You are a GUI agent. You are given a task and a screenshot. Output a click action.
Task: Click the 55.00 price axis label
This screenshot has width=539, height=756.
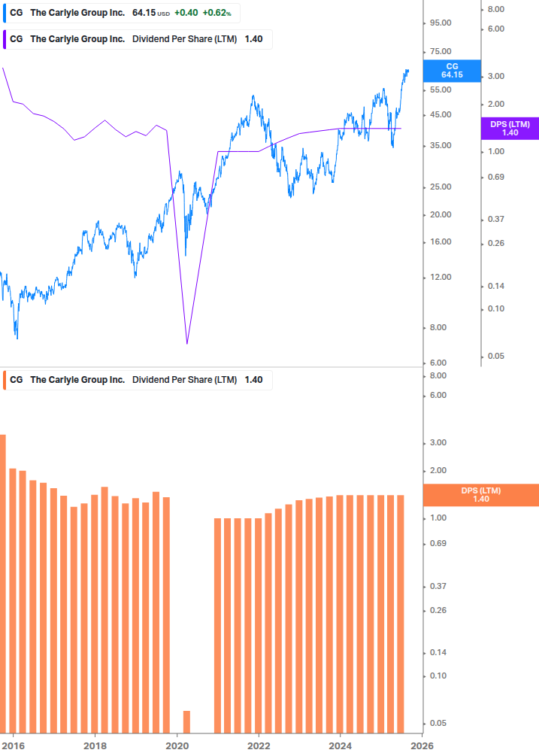point(441,90)
